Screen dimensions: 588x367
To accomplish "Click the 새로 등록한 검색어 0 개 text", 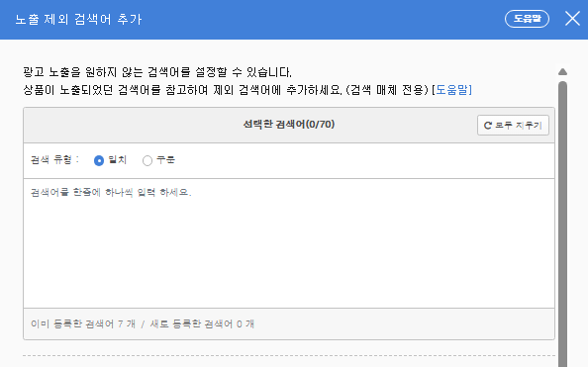I will pyautogui.click(x=202, y=323).
